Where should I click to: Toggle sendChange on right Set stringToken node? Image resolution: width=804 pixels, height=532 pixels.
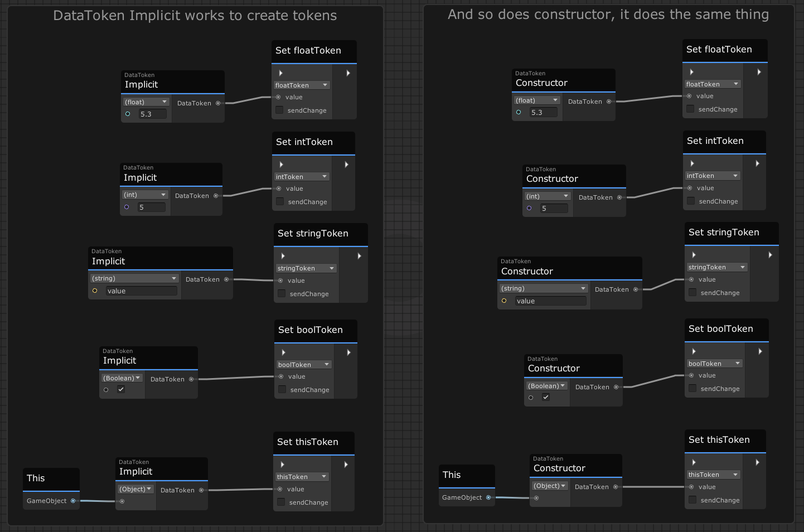[692, 292]
